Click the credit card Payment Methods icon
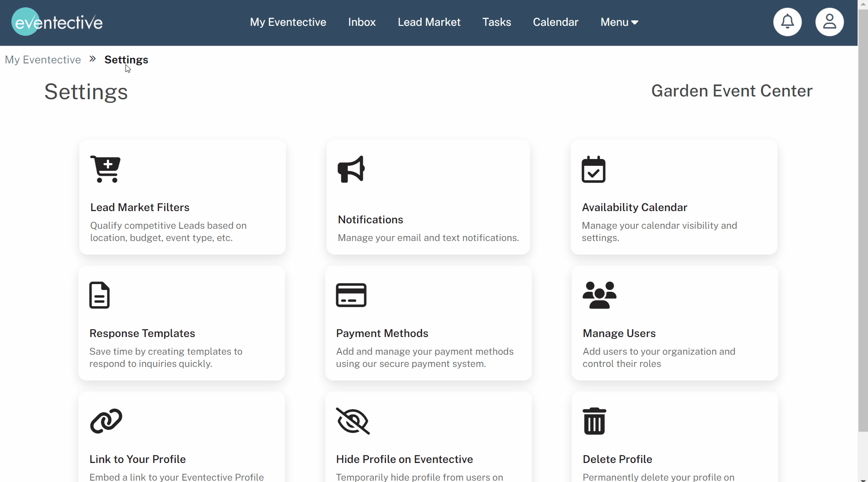This screenshot has width=868, height=482. (x=351, y=295)
